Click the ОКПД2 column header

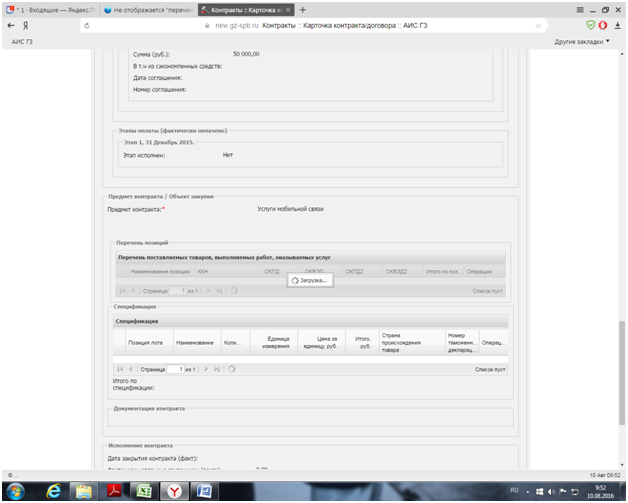tap(362, 272)
